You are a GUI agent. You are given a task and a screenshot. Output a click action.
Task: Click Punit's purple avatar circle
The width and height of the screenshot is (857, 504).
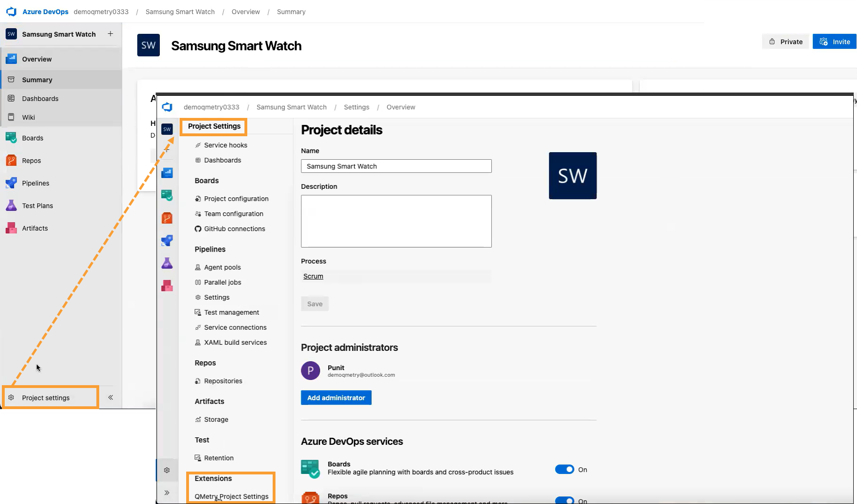point(311,371)
